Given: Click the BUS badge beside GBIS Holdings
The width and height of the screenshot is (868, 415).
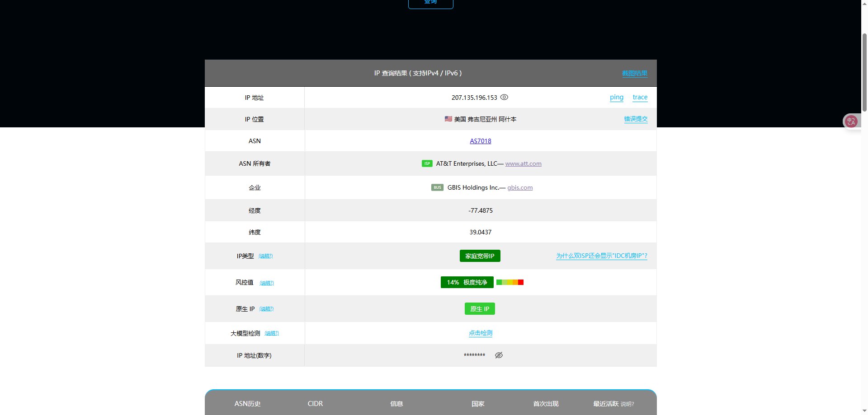Looking at the screenshot, I should [437, 187].
